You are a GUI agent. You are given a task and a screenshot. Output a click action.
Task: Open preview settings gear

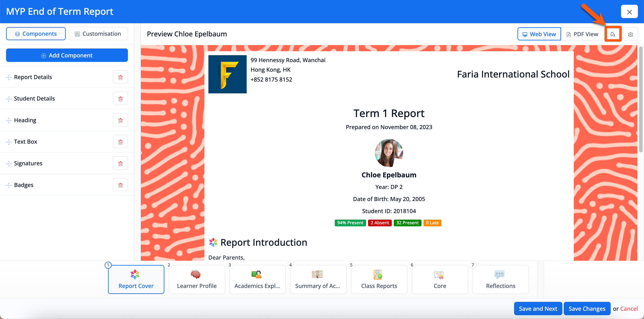click(x=630, y=34)
